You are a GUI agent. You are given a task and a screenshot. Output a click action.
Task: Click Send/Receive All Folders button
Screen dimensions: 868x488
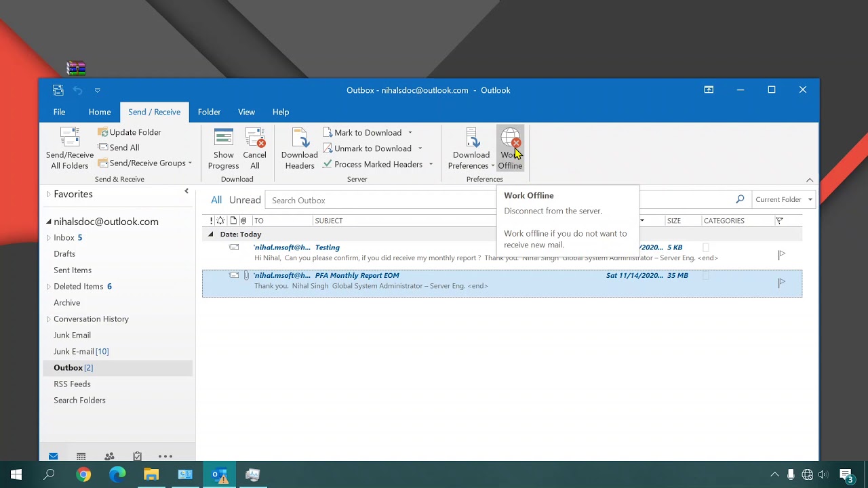pos(70,148)
